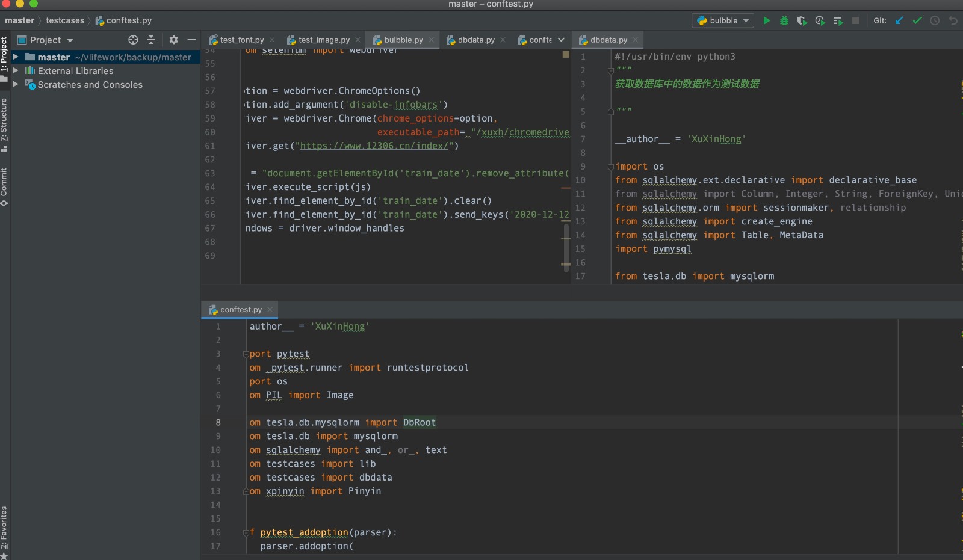Open the Commit side tool window
This screenshot has width=963, height=560.
(4, 186)
